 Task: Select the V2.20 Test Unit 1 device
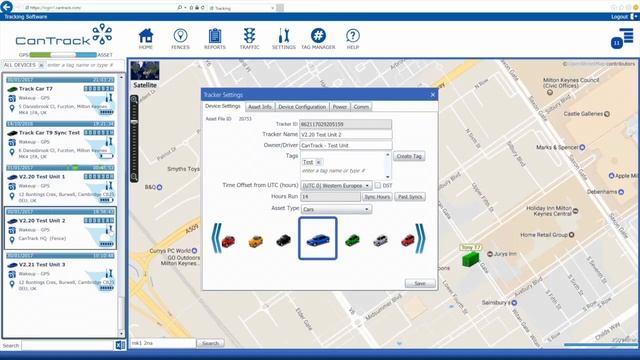60,185
